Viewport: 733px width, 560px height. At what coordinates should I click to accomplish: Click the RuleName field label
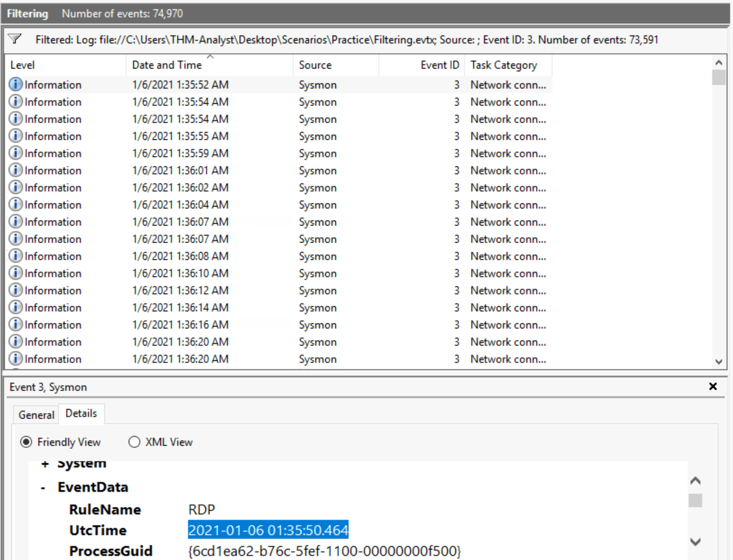click(x=105, y=509)
